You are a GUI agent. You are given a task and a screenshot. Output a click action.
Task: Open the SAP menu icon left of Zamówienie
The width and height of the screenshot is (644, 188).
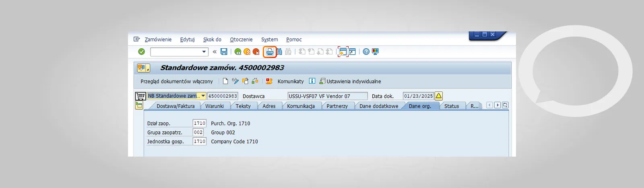pyautogui.click(x=137, y=39)
